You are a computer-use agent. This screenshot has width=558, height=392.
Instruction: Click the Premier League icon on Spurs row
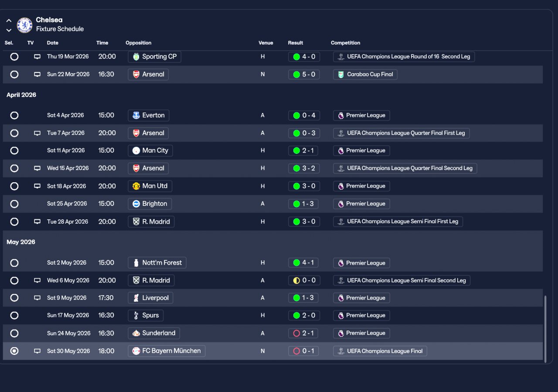click(341, 316)
